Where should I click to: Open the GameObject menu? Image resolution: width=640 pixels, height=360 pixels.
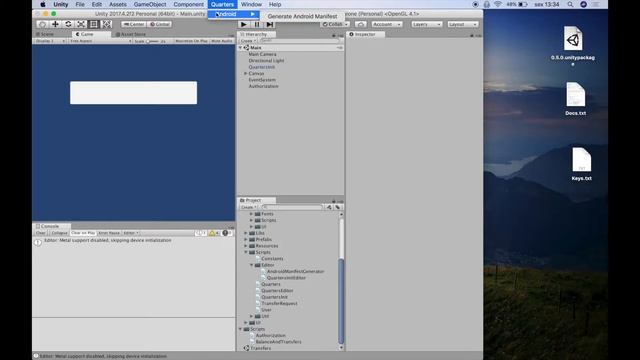150,4
